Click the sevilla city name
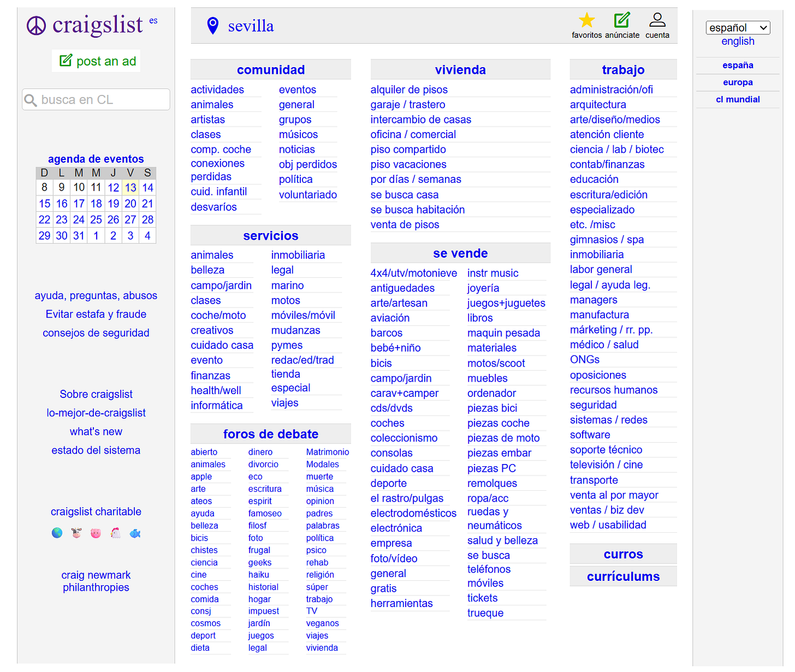Screen dimensions: 795x672 click(x=251, y=26)
